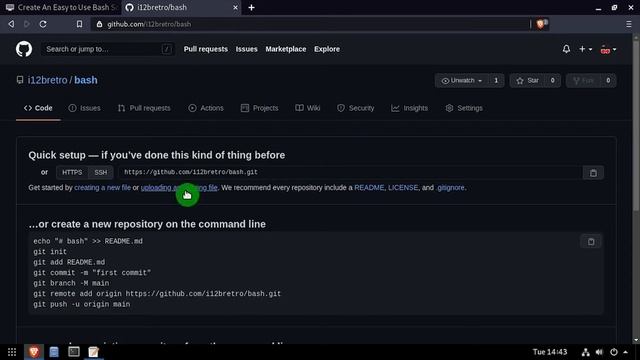Viewport: 640px width, 360px height.
Task: Go back in browser history
Action: pos(11,24)
